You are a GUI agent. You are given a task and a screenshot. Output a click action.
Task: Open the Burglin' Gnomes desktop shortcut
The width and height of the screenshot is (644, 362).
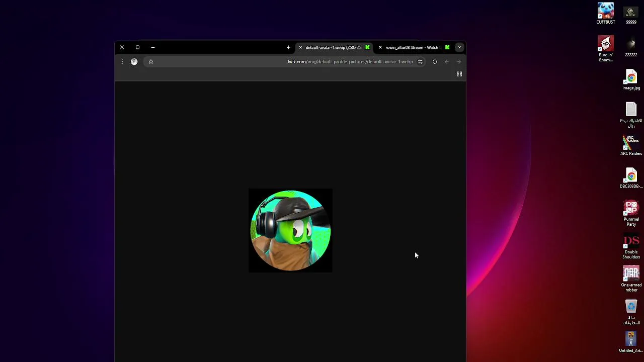point(606,49)
